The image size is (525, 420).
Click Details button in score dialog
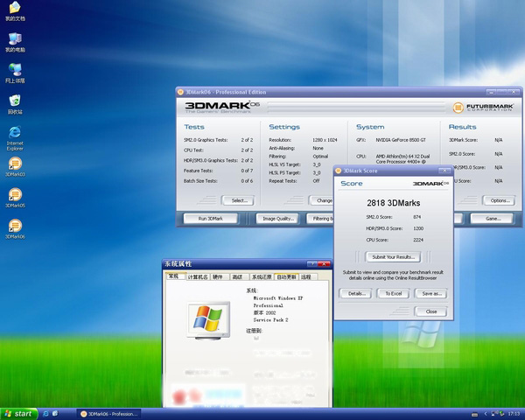356,293
